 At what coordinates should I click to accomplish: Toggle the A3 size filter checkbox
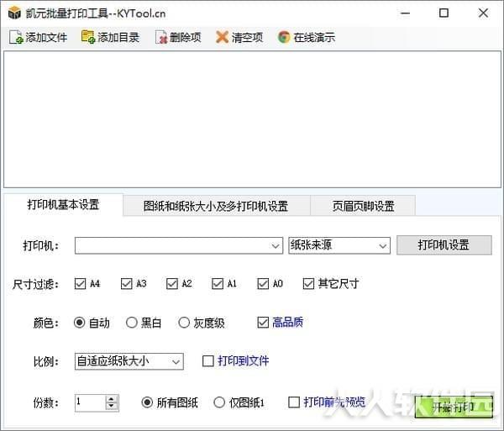126,284
